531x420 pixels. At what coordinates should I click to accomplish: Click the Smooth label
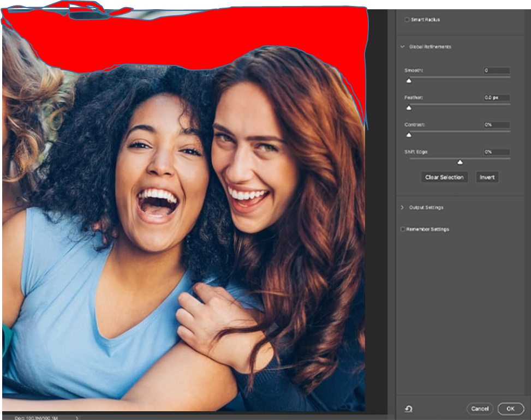click(x=414, y=70)
